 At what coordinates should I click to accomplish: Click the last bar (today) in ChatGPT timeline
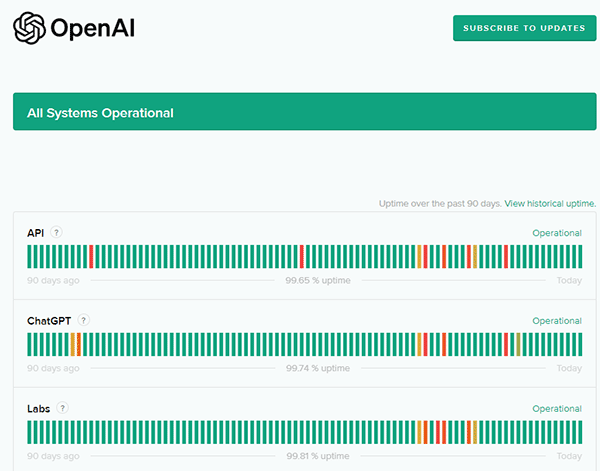580,344
